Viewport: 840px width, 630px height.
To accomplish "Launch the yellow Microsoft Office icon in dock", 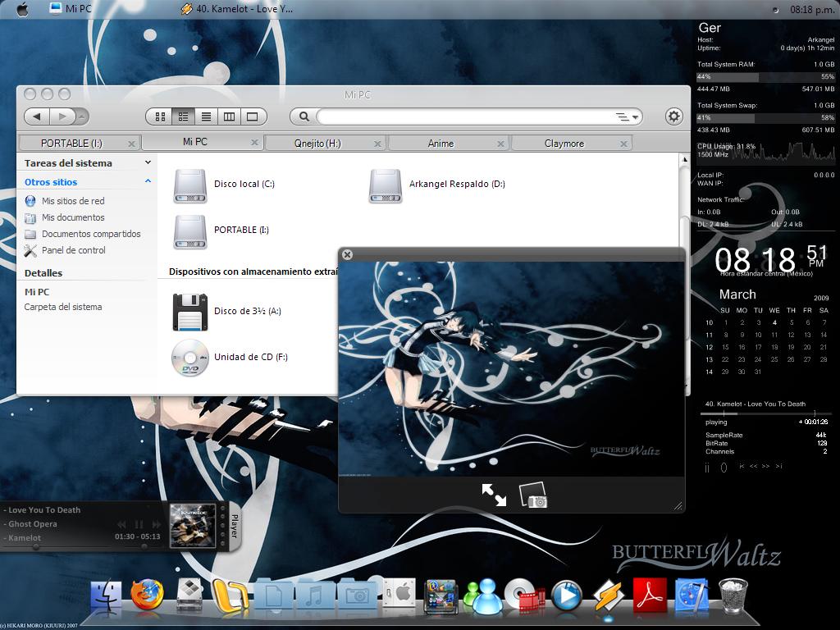I will pyautogui.click(x=230, y=596).
